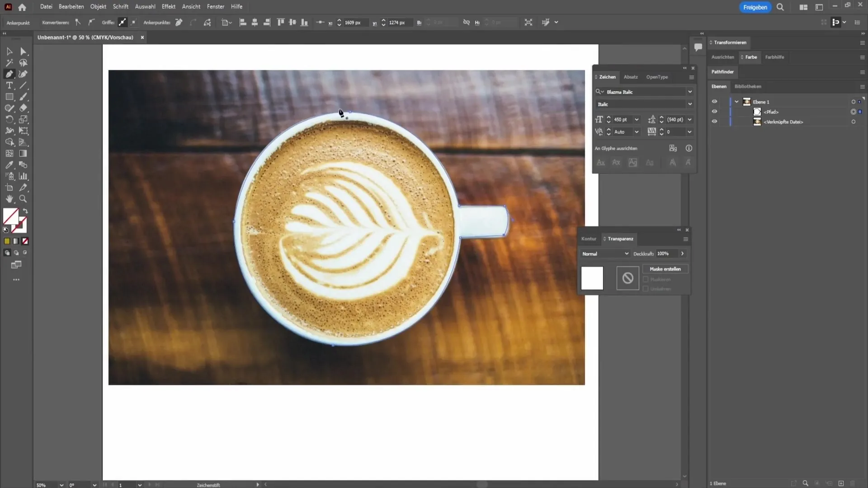This screenshot has height=488, width=868.
Task: Select the Artboard tool
Action: (x=9, y=188)
